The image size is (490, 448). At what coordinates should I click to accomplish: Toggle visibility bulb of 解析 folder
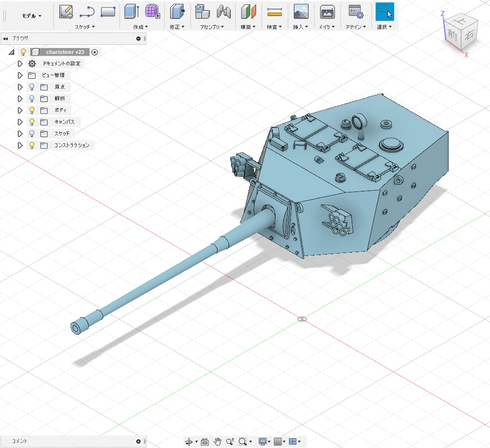[x=31, y=99]
